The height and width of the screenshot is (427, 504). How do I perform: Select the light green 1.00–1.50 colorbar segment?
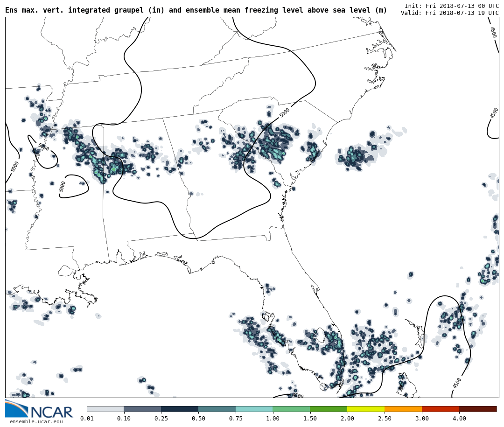(x=291, y=409)
